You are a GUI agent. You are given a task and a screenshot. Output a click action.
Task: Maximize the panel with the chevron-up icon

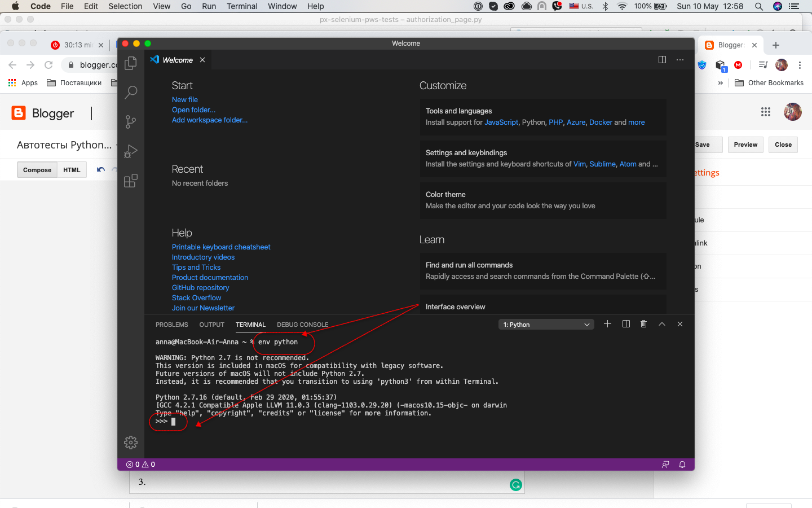point(662,324)
